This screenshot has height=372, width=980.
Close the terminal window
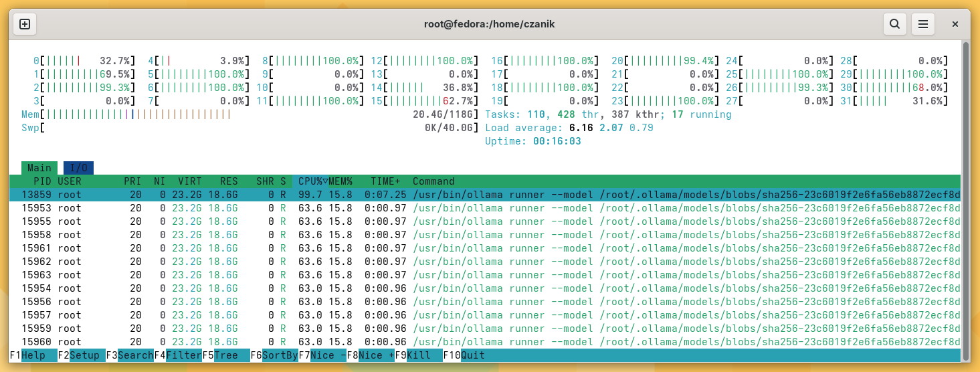pyautogui.click(x=955, y=24)
